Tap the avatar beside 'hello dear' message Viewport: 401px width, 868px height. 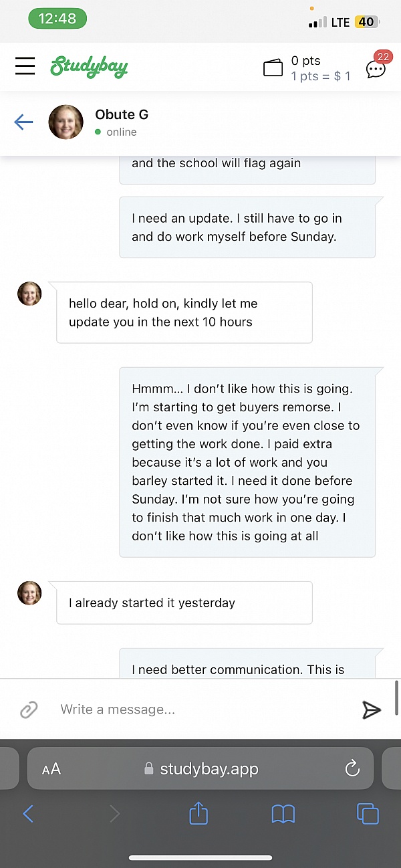coord(29,294)
